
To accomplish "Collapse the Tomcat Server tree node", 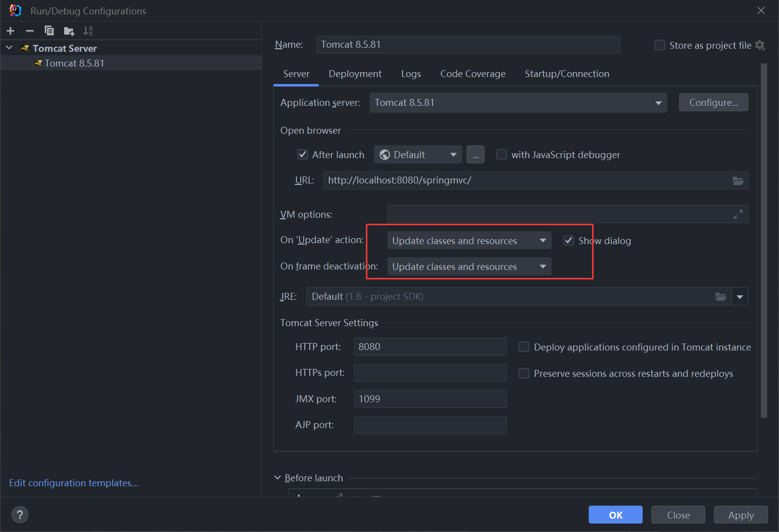I will 9,48.
